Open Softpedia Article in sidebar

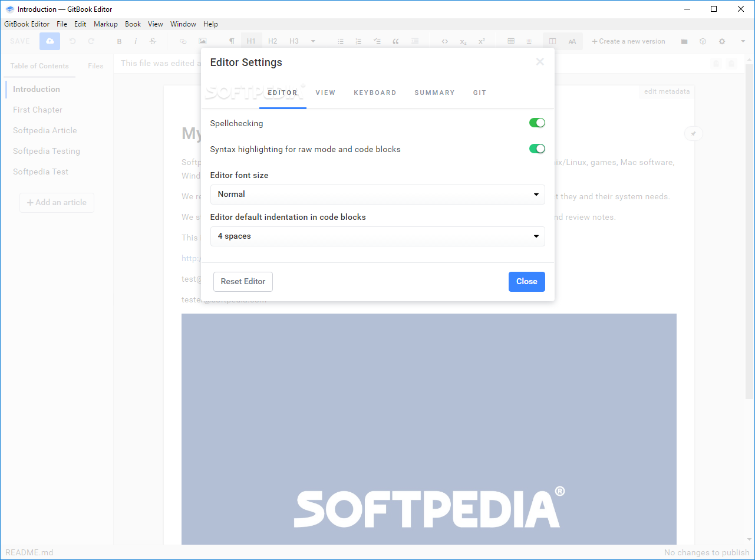click(x=45, y=131)
